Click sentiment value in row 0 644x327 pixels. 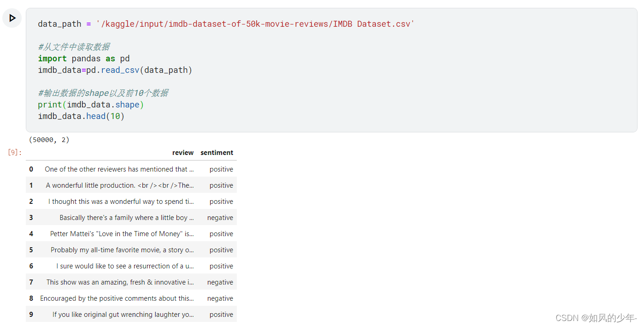(x=221, y=169)
